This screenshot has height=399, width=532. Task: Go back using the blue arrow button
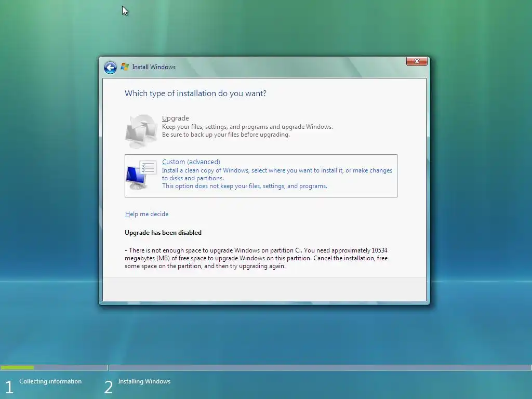110,68
